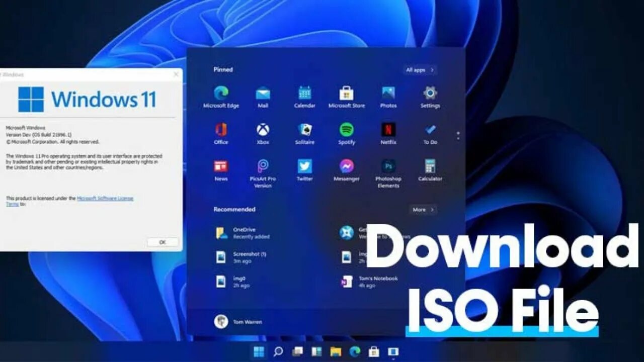Launch the Office app
The image size is (644, 362).
(221, 134)
